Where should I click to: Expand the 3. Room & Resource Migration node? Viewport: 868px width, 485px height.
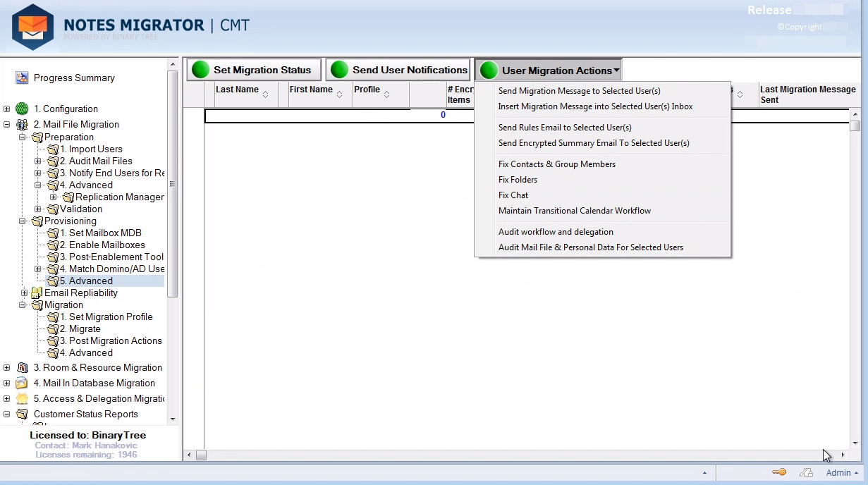click(x=6, y=367)
